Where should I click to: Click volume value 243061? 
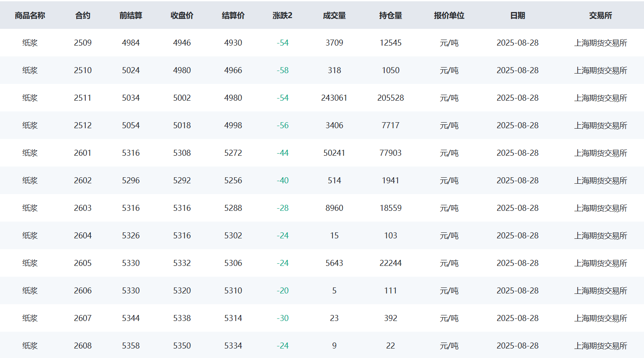[x=334, y=98]
